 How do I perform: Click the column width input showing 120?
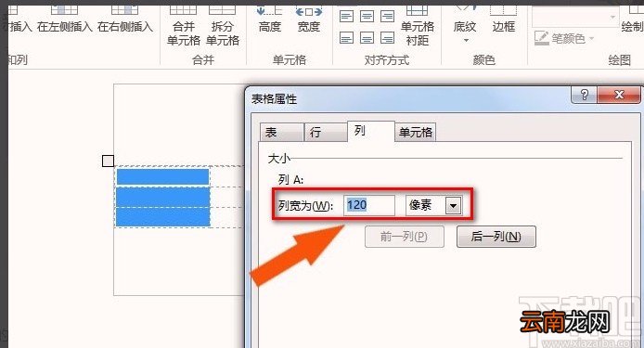coord(368,205)
